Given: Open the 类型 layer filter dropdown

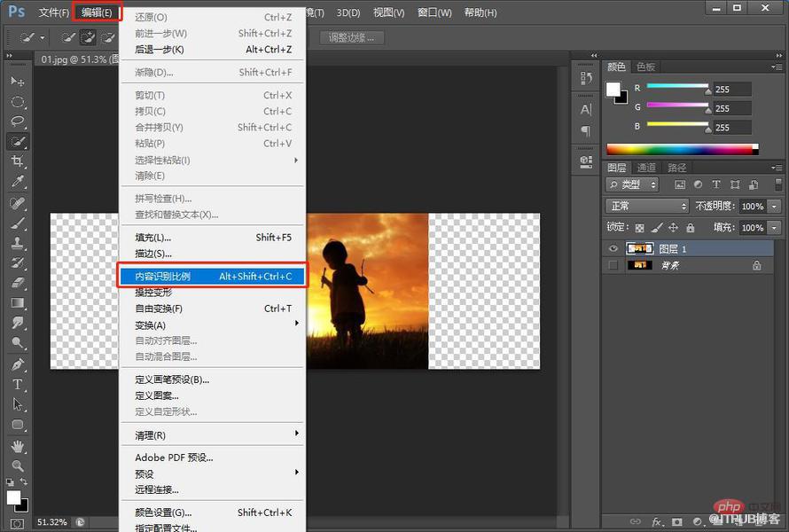Looking at the screenshot, I should tap(632, 184).
